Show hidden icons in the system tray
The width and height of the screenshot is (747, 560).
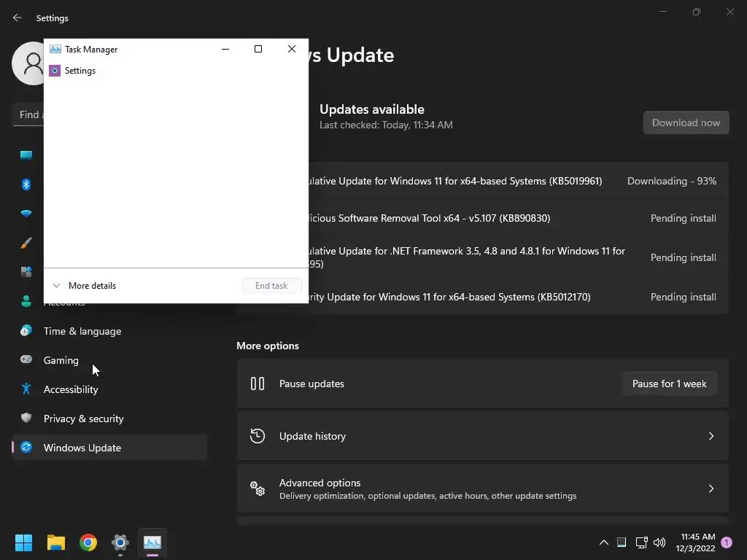[603, 542]
